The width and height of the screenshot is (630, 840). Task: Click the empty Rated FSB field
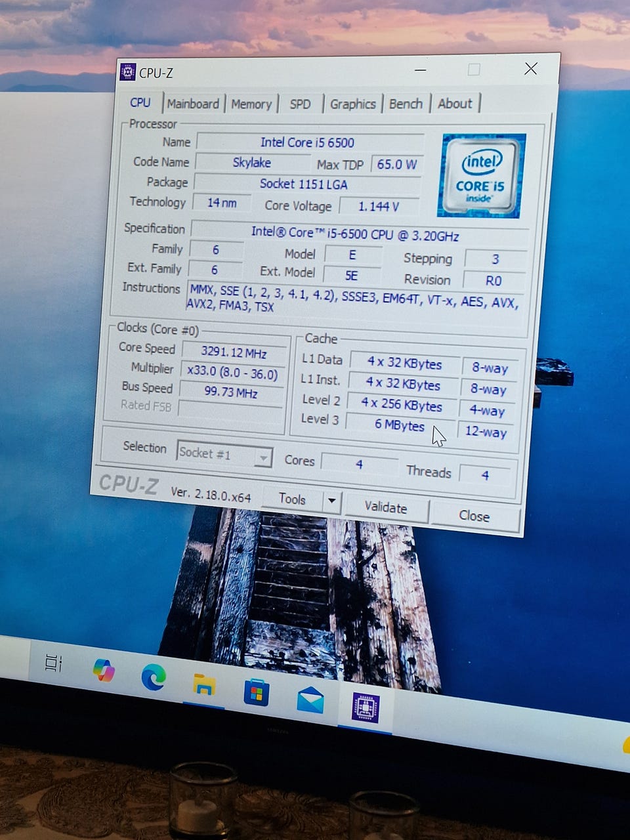tap(231, 411)
